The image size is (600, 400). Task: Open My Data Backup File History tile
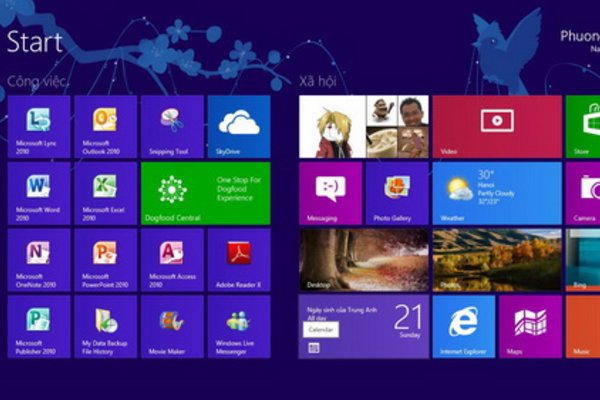(x=106, y=327)
